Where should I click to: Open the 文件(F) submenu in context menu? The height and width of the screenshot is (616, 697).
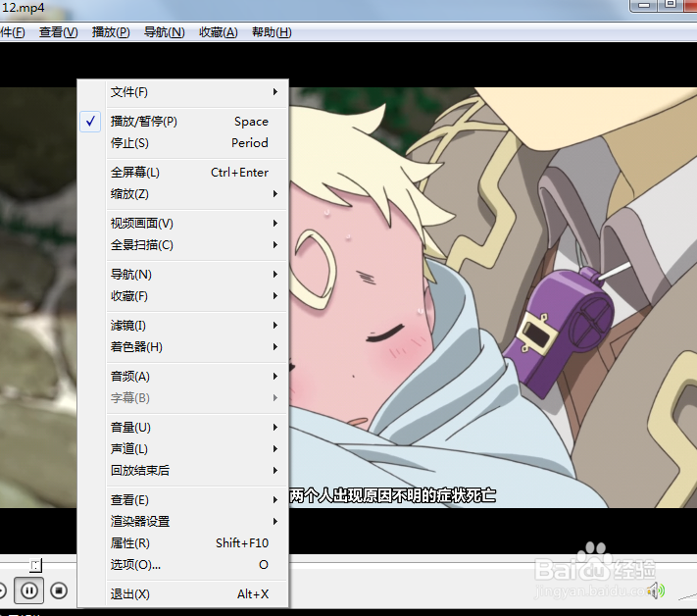(x=182, y=92)
